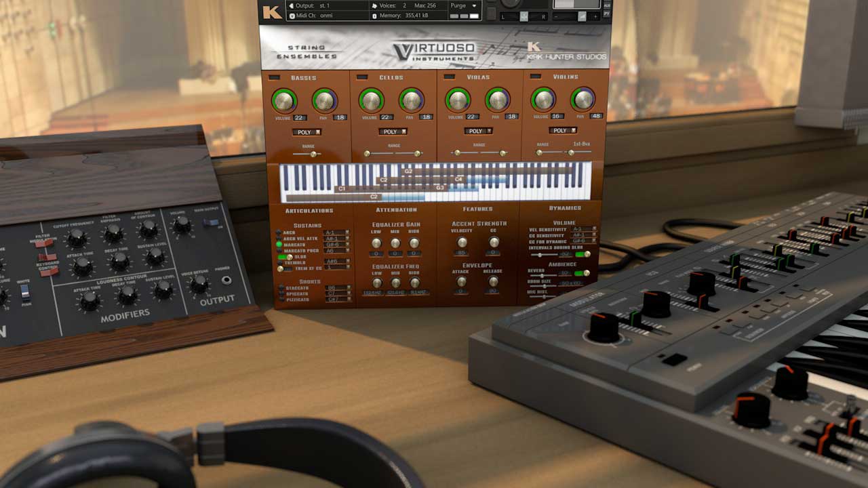Click the Voice Detune knob on the synth
Image resolution: width=868 pixels, height=488 pixels.
point(199,284)
